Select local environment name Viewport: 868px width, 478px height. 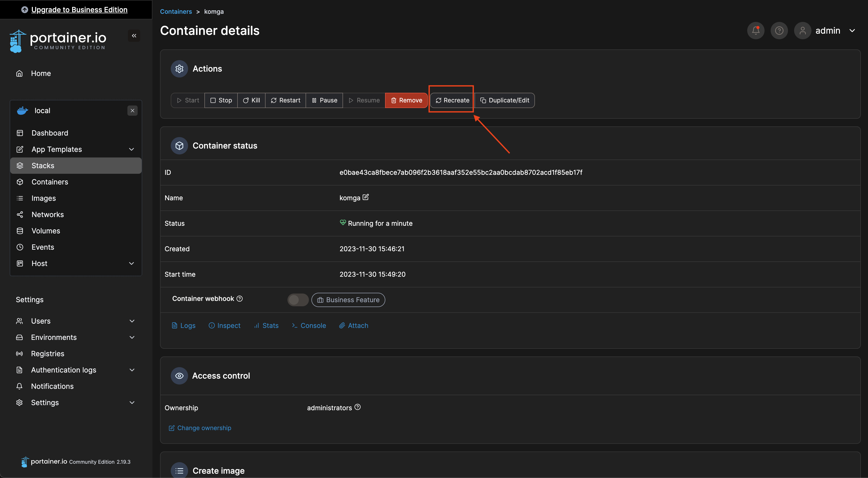point(43,111)
